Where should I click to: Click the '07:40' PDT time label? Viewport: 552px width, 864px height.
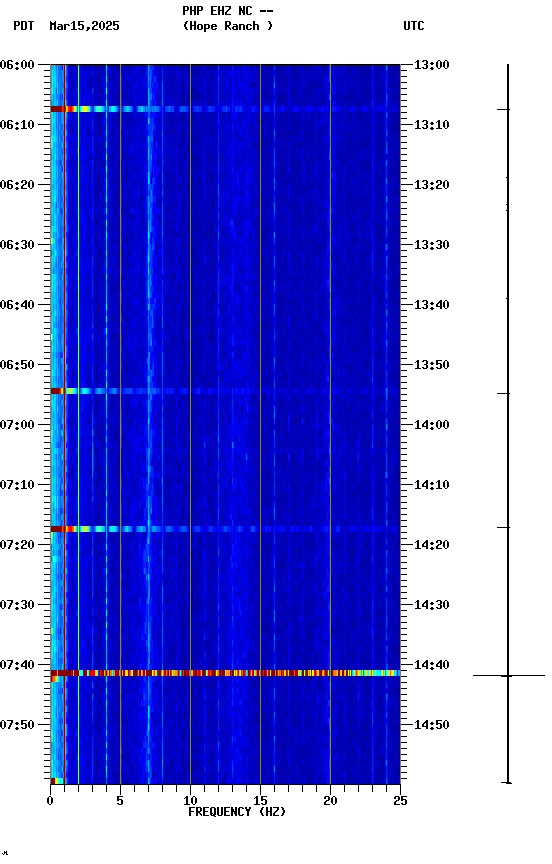17,666
